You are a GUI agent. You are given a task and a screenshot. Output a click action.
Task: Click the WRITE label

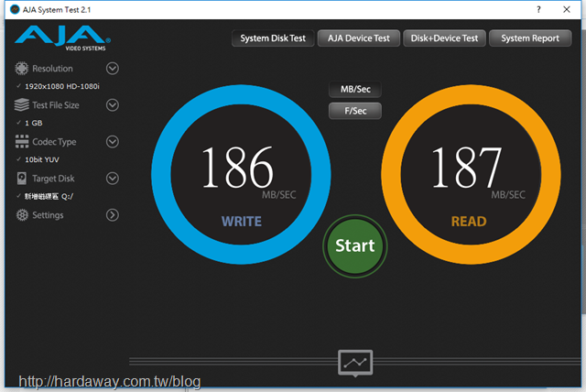click(x=242, y=222)
